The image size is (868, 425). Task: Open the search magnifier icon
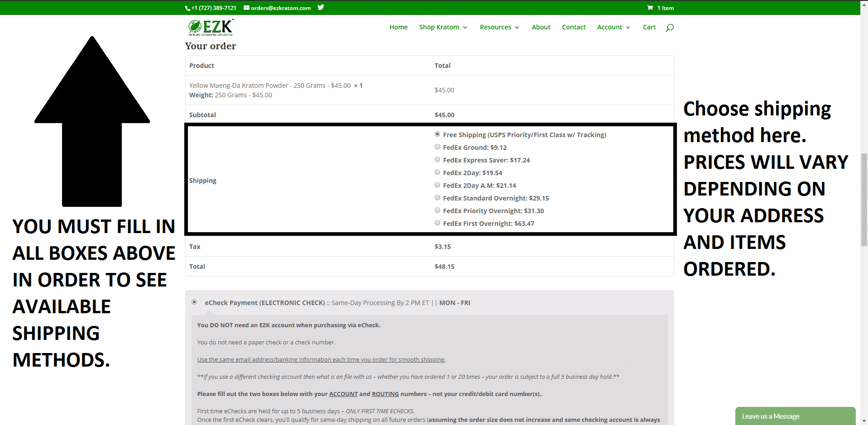pos(670,28)
